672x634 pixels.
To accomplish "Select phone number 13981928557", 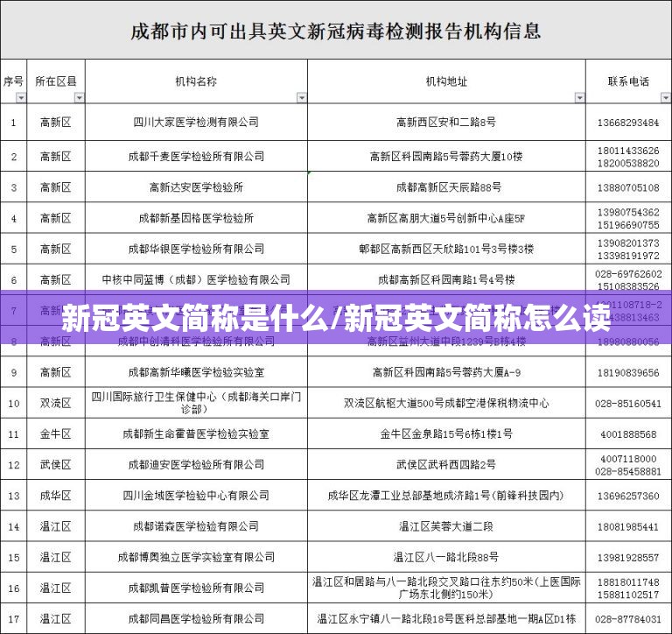I will coord(628,558).
